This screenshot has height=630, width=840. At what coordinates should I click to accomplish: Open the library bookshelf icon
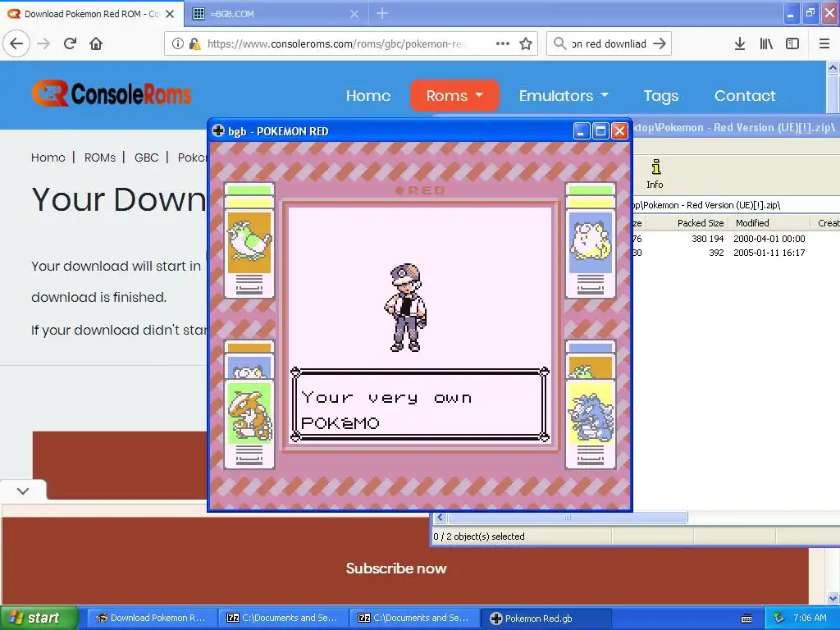coord(766,43)
